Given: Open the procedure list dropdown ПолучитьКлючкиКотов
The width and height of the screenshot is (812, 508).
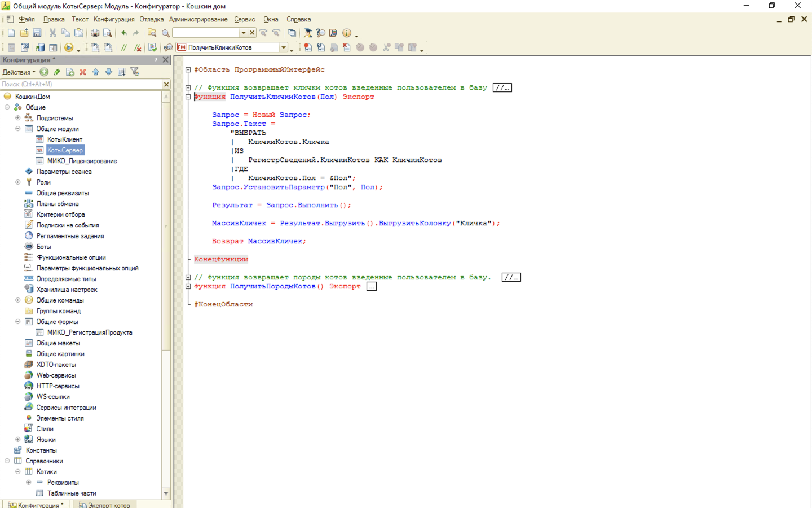Looking at the screenshot, I should pyautogui.click(x=284, y=47).
